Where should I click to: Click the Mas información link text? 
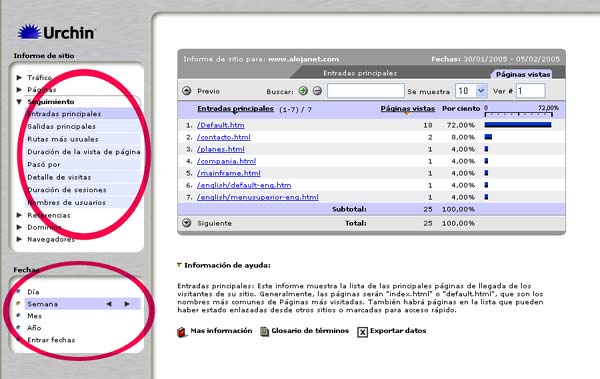(221, 331)
